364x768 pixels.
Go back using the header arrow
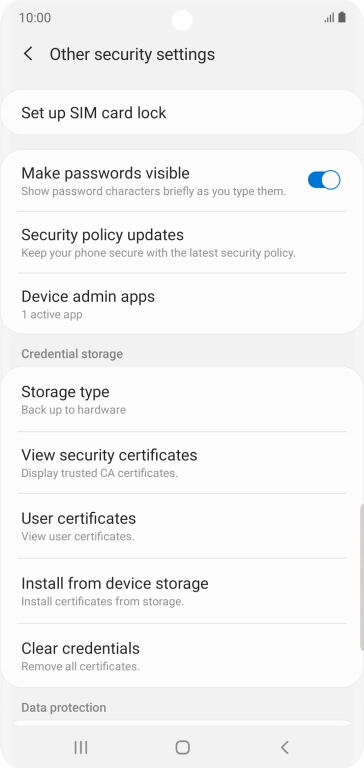pos(28,54)
